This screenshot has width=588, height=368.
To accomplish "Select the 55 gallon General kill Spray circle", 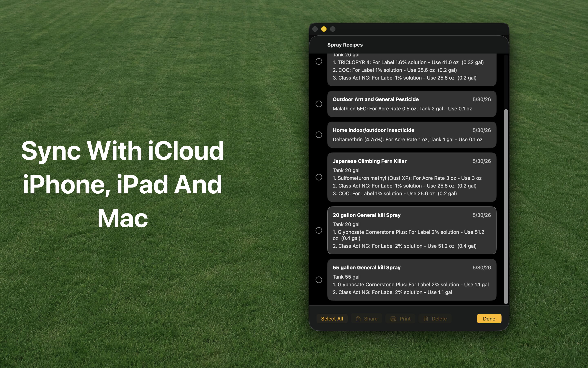I will [319, 280].
